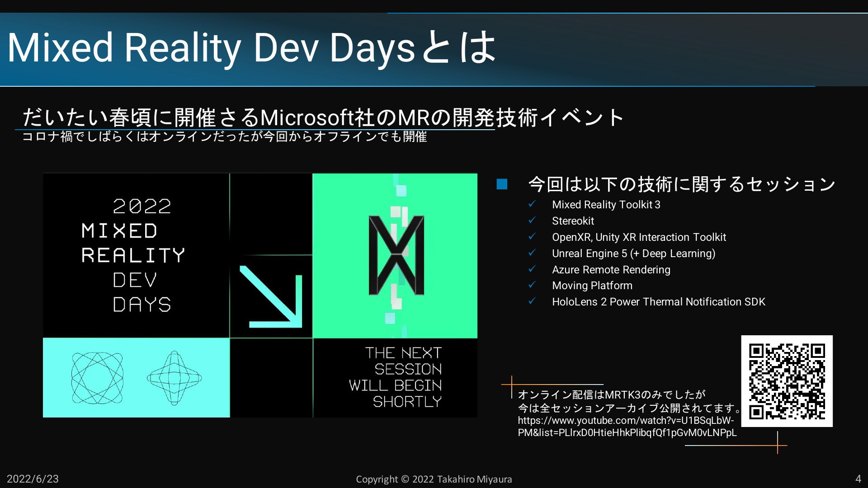Click the slide number 4
This screenshot has width=868, height=488.
click(x=858, y=479)
